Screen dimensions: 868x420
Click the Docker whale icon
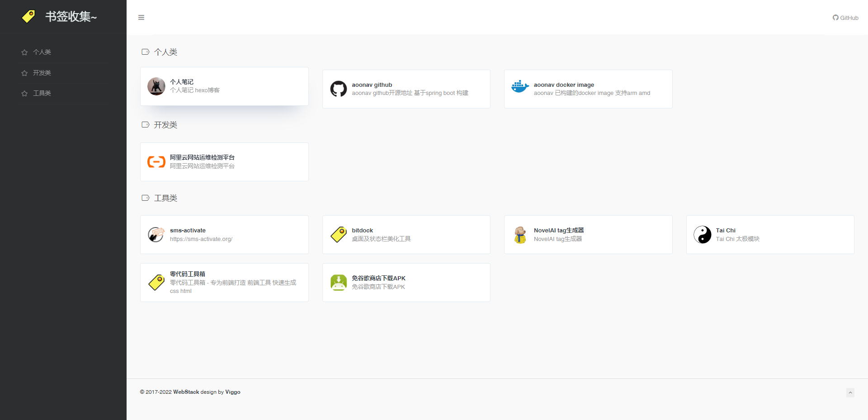click(520, 87)
